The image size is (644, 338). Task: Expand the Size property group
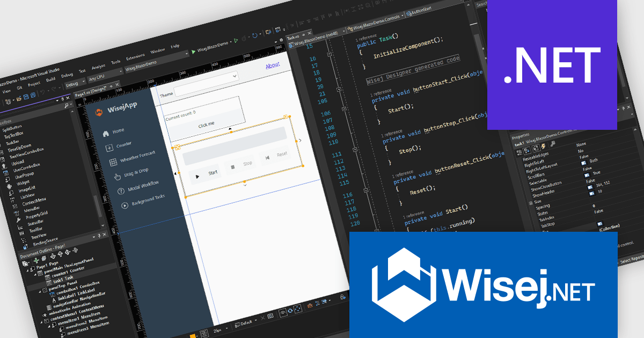point(531,201)
